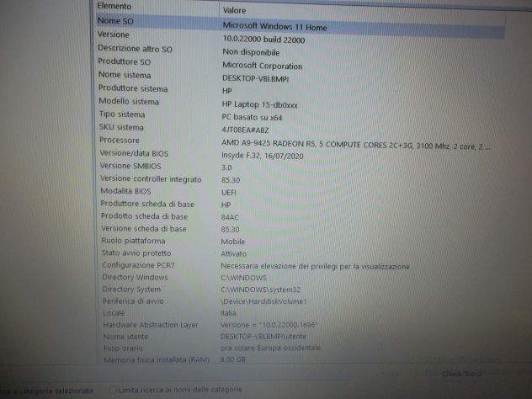Select Produttore scheda di base row label
The width and height of the screenshot is (532, 399).
[147, 204]
